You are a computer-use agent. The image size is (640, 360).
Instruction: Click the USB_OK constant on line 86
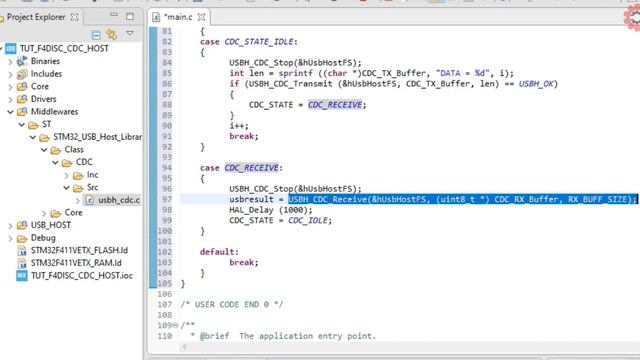[536, 84]
